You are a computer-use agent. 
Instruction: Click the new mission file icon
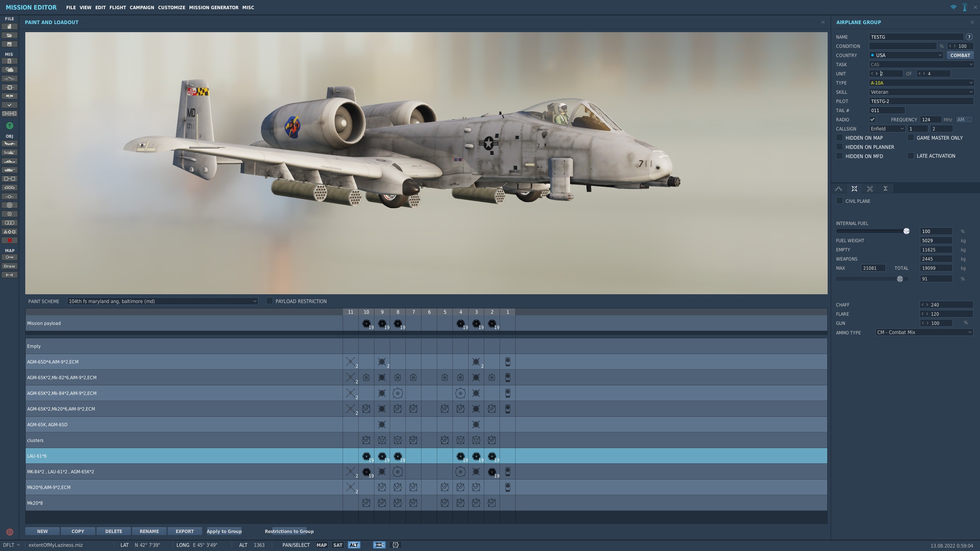click(10, 26)
